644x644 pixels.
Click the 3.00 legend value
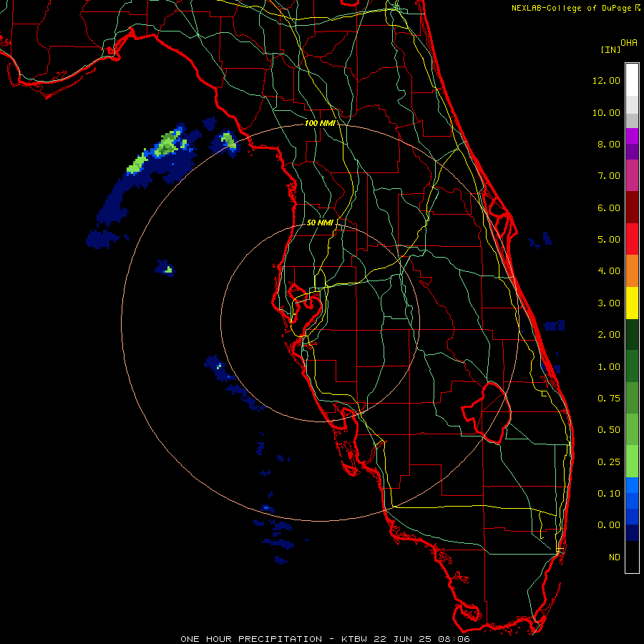click(609, 303)
